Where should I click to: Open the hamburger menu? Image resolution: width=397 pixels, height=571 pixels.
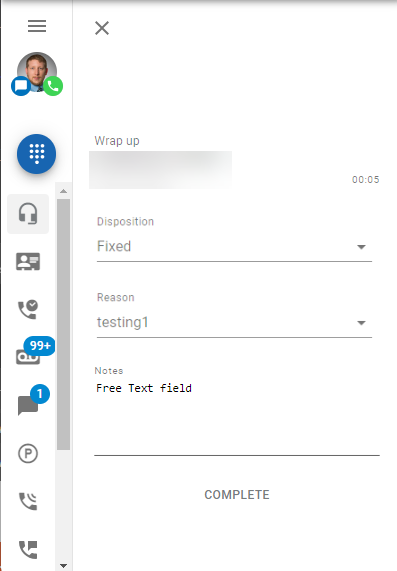[x=37, y=26]
